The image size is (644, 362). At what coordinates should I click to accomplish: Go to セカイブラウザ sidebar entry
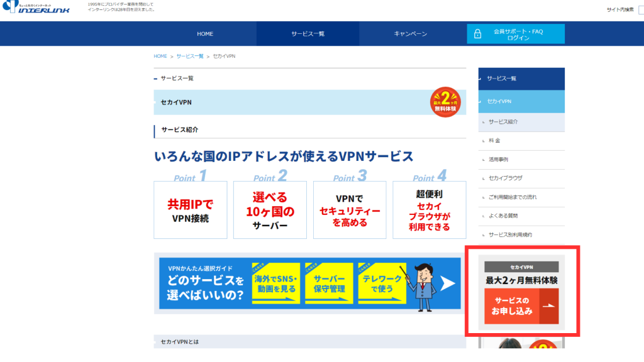click(x=505, y=178)
